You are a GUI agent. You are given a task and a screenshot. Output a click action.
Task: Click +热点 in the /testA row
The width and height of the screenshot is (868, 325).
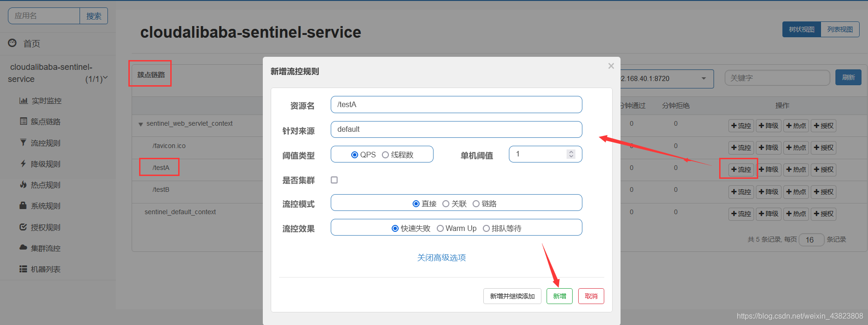796,169
